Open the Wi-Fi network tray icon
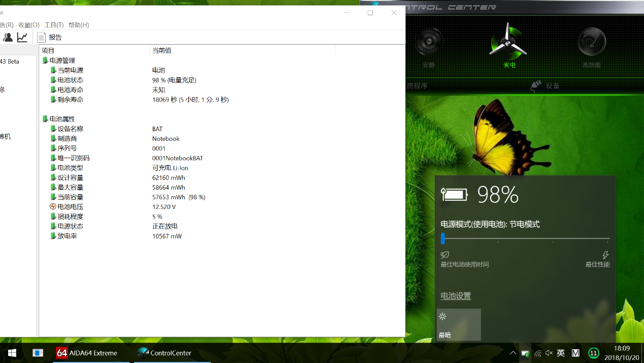The image size is (644, 363). 538,353
